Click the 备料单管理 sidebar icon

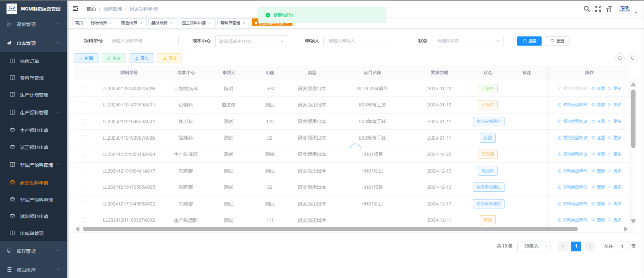[x=13, y=78]
